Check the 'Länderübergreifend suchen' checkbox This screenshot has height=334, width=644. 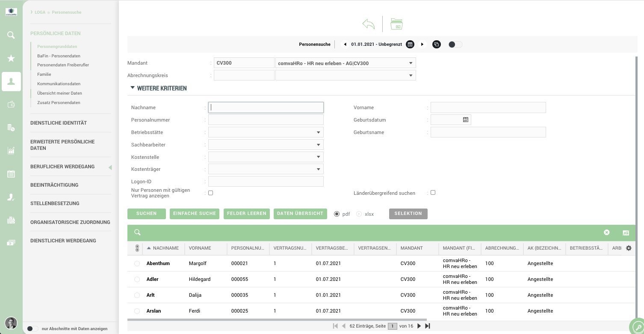click(x=433, y=193)
